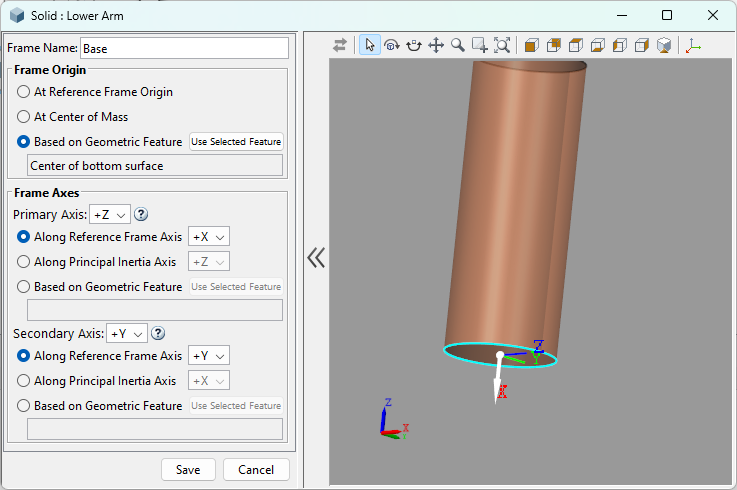Screen dimensions: 737x490
Task: Click Use Selected Feature under Frame Origin
Action: pyautogui.click(x=236, y=142)
